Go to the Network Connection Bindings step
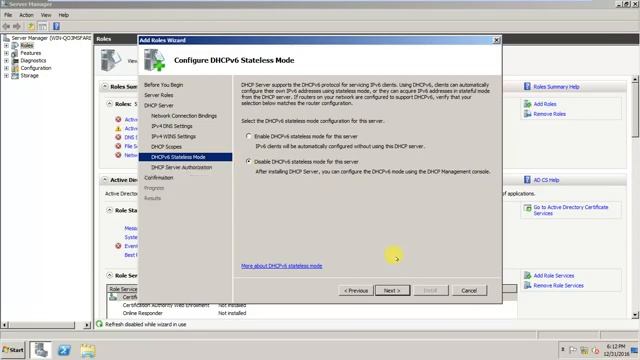The width and height of the screenshot is (640, 360). click(184, 116)
